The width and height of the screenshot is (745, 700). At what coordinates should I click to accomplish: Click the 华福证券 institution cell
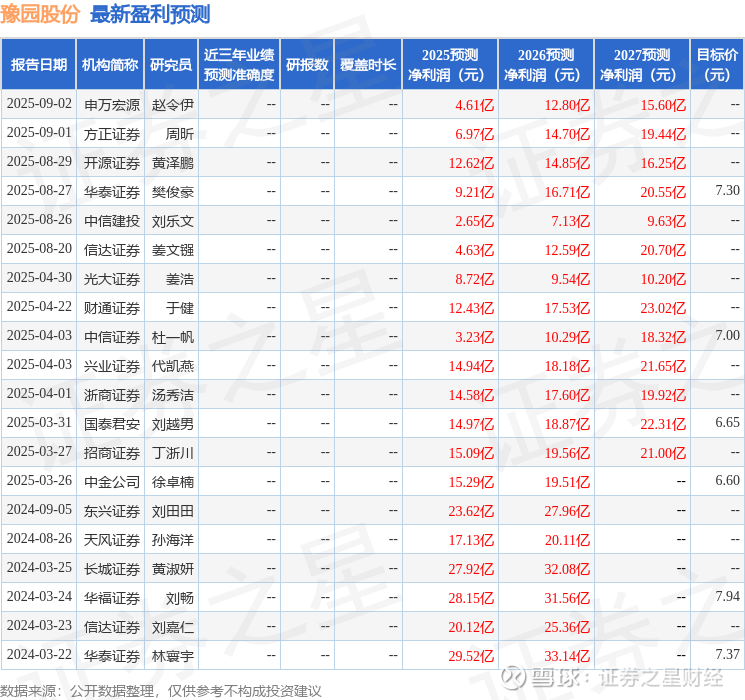coord(112,598)
